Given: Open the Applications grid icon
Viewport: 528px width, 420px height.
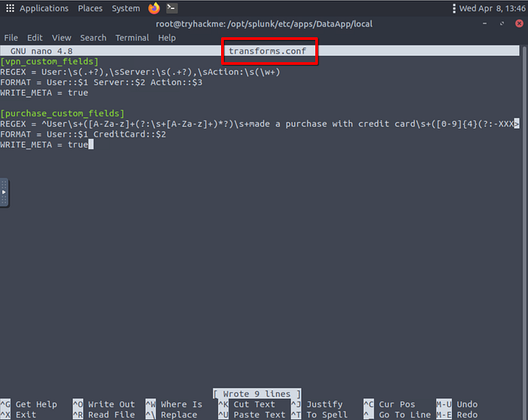Looking at the screenshot, I should coord(10,8).
